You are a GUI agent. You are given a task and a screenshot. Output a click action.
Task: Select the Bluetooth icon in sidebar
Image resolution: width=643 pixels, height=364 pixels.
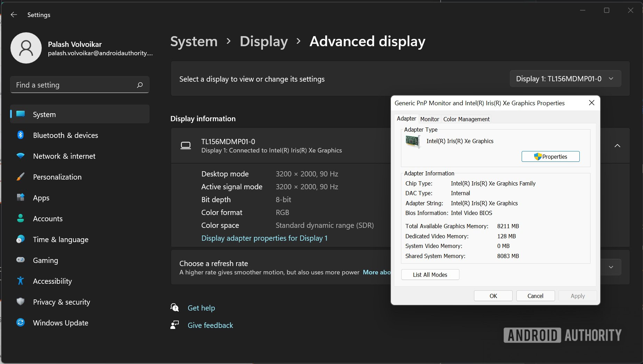click(21, 135)
